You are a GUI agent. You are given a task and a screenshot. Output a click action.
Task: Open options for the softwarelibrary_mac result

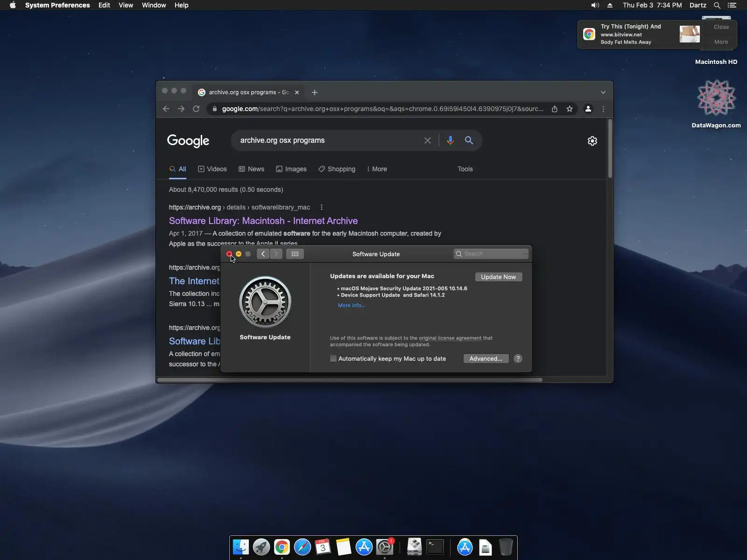coord(321,207)
